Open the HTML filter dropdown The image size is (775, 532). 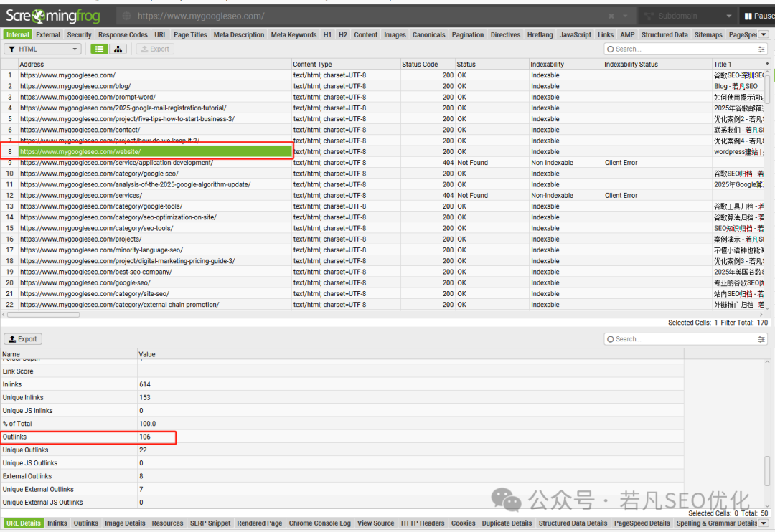(x=43, y=49)
